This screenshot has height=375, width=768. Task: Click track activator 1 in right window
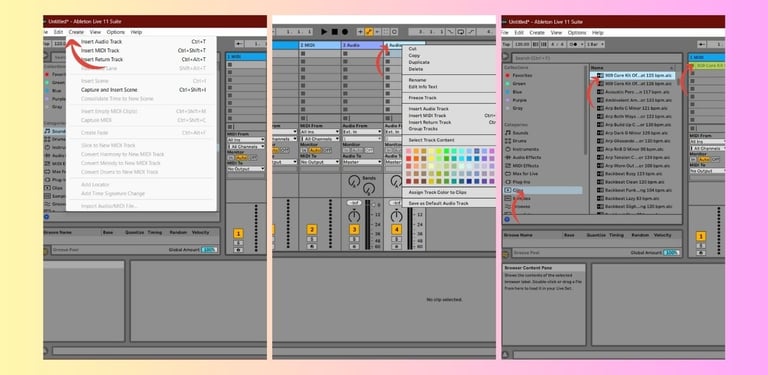(701, 236)
